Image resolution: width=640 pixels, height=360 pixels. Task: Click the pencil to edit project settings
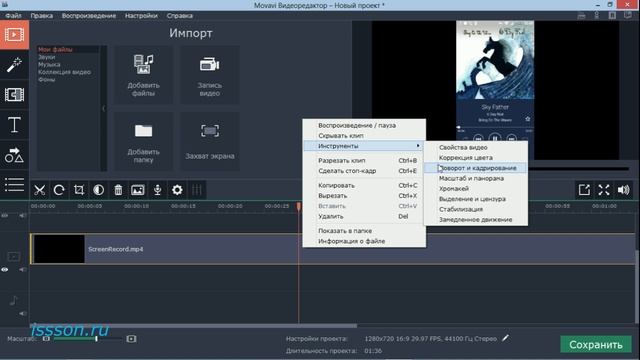pos(506,338)
